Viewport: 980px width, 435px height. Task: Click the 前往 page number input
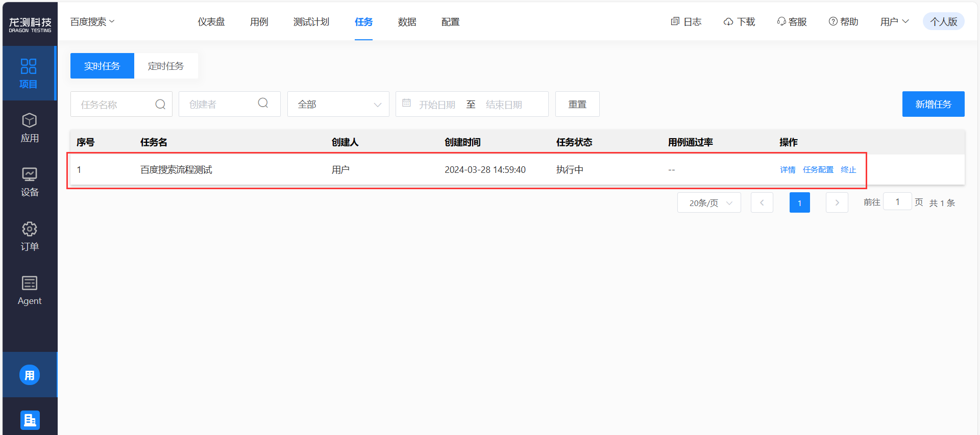pos(897,201)
